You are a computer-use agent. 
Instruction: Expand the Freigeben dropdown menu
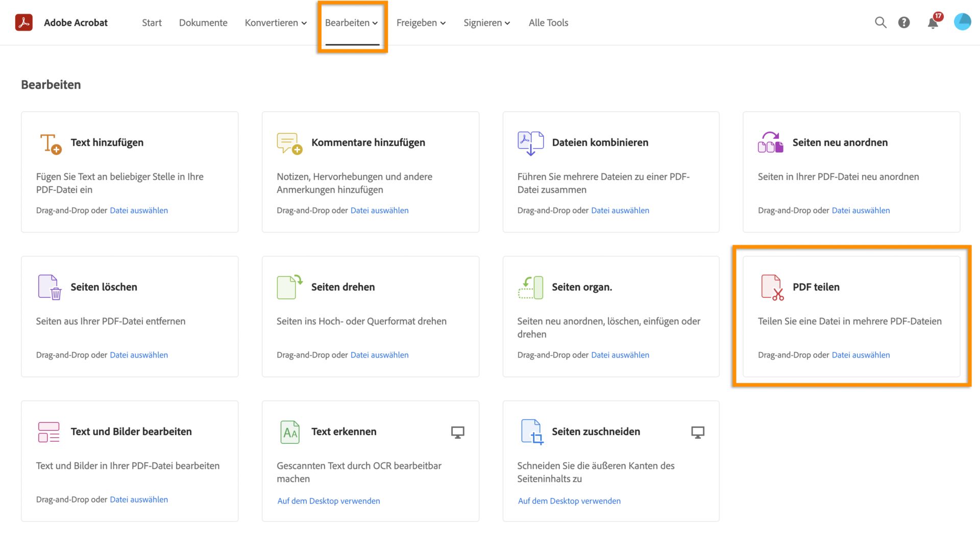[421, 23]
